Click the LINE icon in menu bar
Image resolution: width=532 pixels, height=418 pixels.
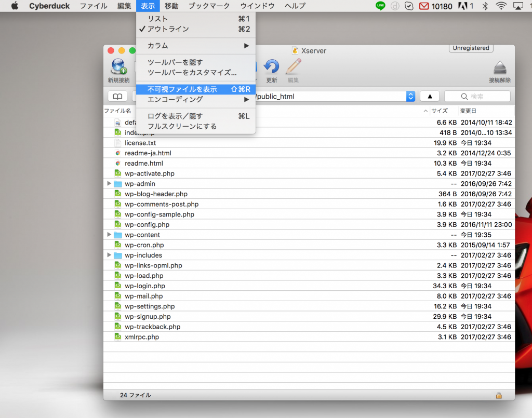tap(380, 6)
